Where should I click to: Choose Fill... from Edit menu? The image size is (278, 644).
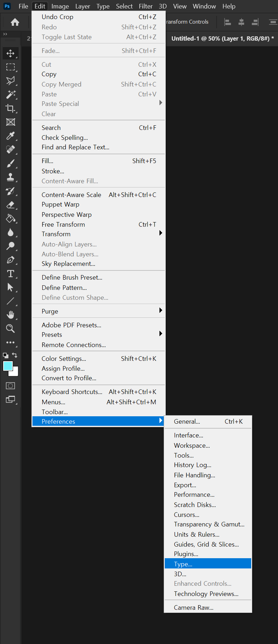[98, 161]
